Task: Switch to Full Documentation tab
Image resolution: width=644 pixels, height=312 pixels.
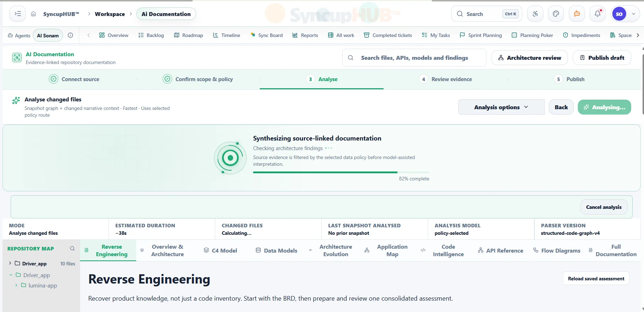Action: point(613,250)
